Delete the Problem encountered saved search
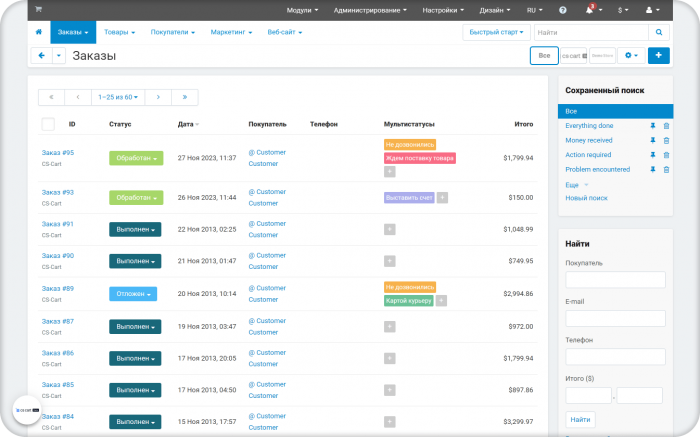The width and height of the screenshot is (700, 437). coord(666,170)
